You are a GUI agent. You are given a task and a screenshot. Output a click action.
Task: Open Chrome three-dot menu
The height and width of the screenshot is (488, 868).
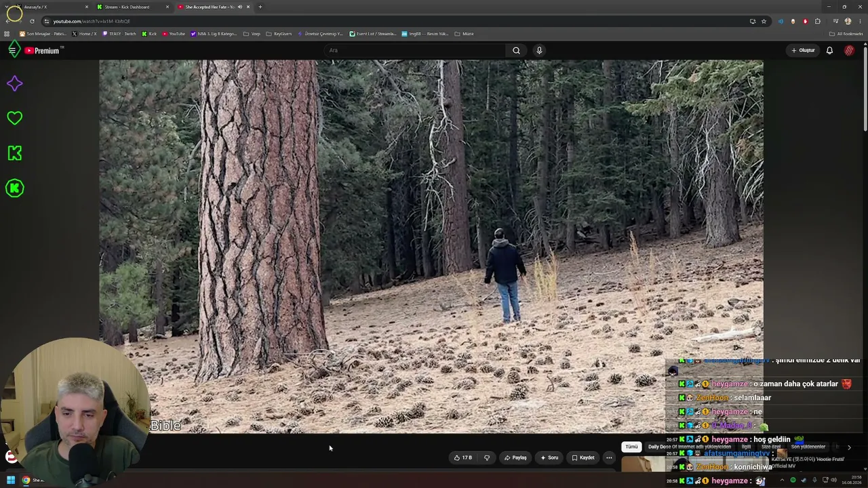(860, 21)
